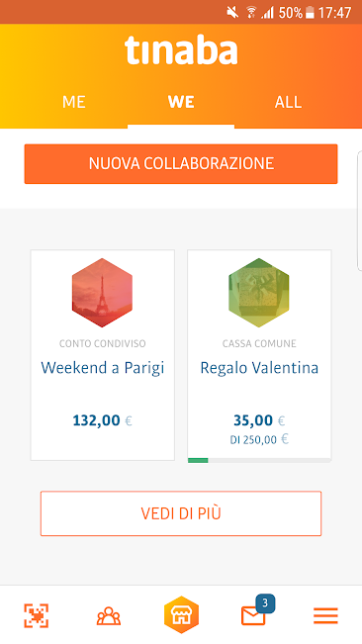Image resolution: width=362 pixels, height=644 pixels.
Task: Tap the gift box hexagon image
Action: coord(259,293)
